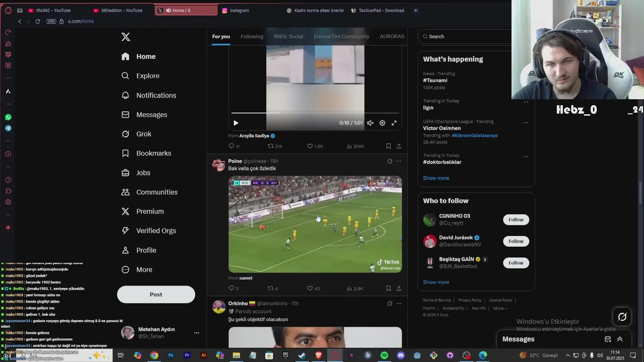644x362 pixels.
Task: Open Poine's profile avatar
Action: [x=219, y=165]
